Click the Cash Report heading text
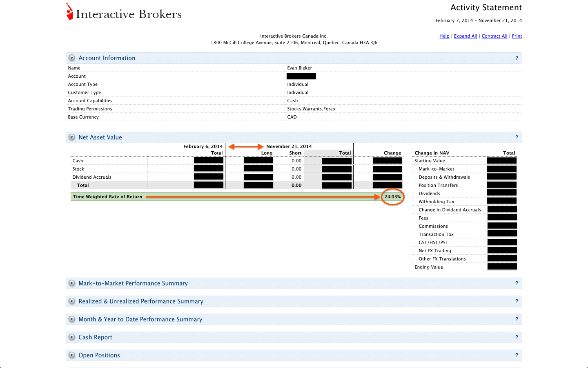Image resolution: width=588 pixels, height=368 pixels. [x=95, y=337]
